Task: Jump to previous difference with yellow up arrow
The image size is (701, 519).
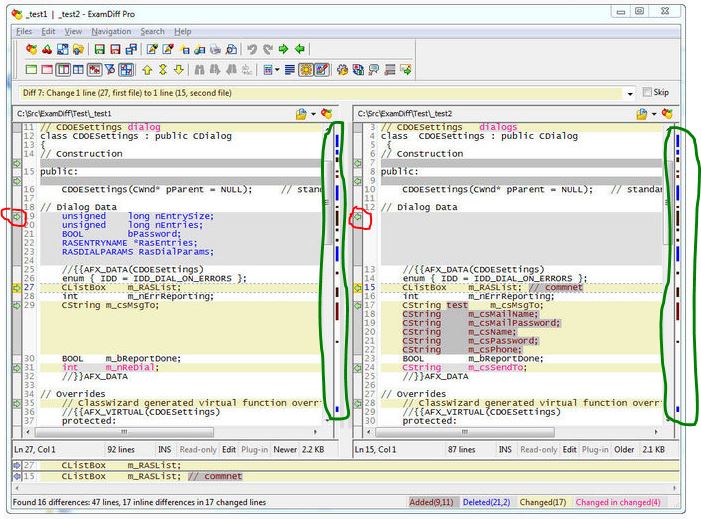Action: click(147, 70)
